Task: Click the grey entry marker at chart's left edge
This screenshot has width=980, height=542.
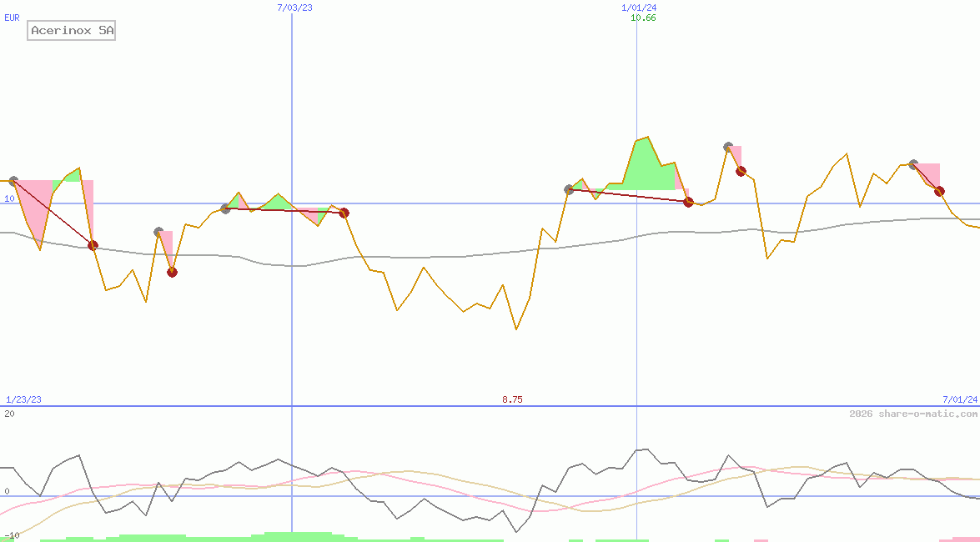Action: pos(13,180)
